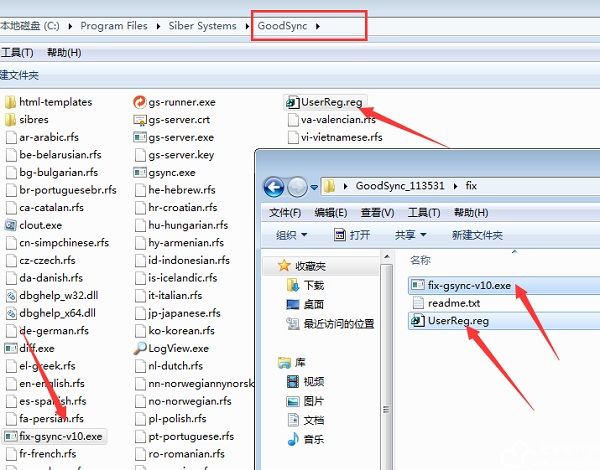600x470 pixels.
Task: Open 工具(T) menu in GoodSync window
Action: click(17, 52)
